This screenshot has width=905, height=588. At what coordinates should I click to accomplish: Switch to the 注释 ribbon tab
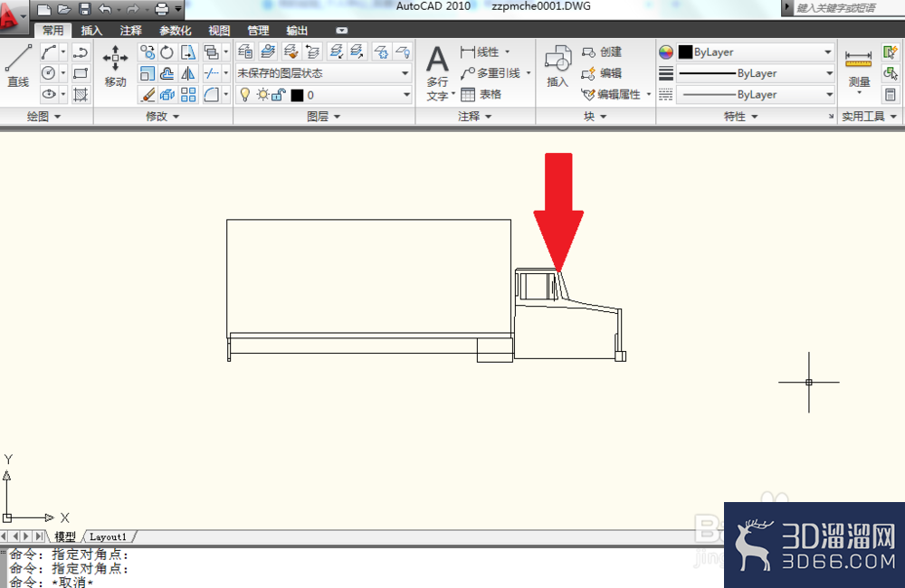click(x=130, y=31)
